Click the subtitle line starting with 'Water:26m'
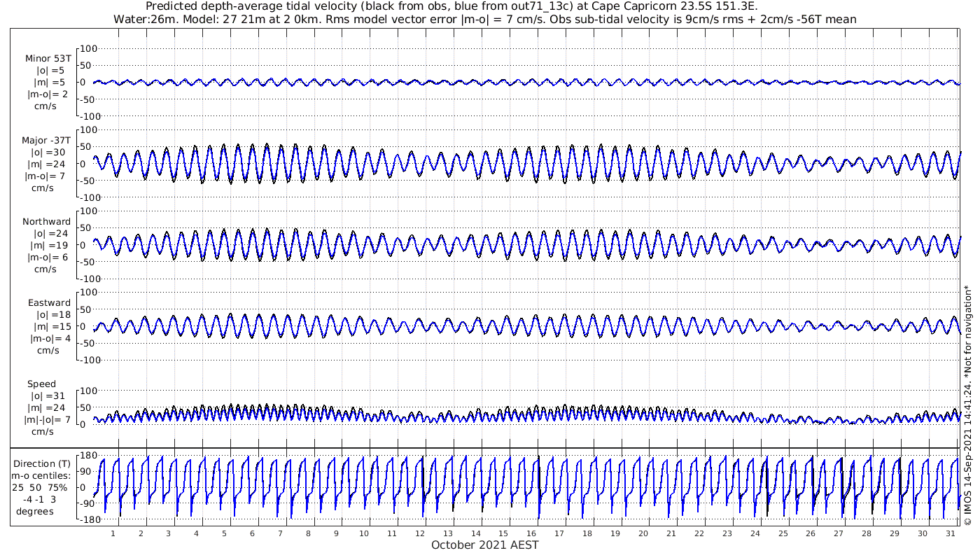Viewport: 980px width, 560px height. coord(484,19)
